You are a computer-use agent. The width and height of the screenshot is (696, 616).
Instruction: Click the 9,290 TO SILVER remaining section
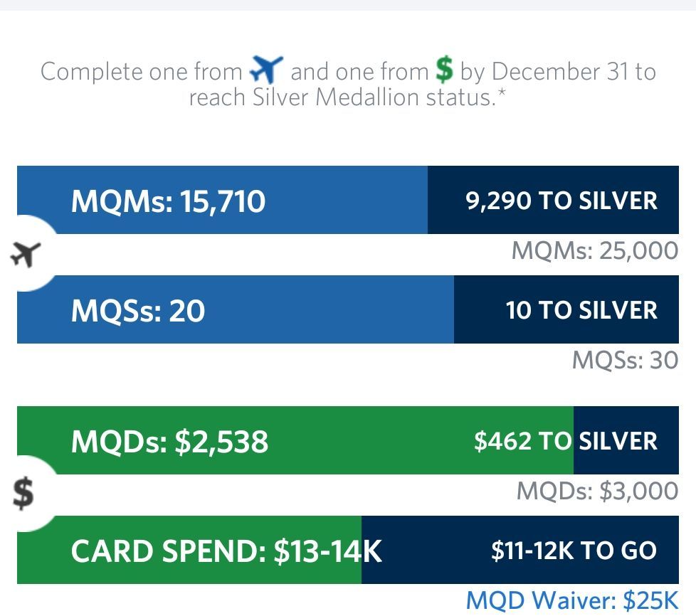click(x=553, y=200)
